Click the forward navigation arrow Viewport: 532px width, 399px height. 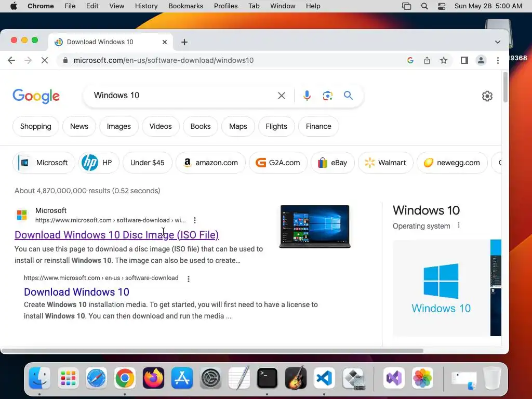28,60
